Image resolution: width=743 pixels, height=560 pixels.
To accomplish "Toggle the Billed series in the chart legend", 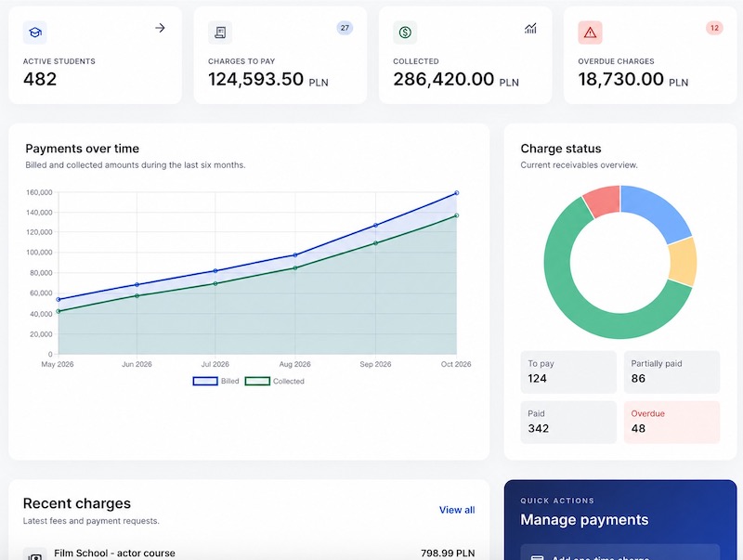I will pos(216,381).
